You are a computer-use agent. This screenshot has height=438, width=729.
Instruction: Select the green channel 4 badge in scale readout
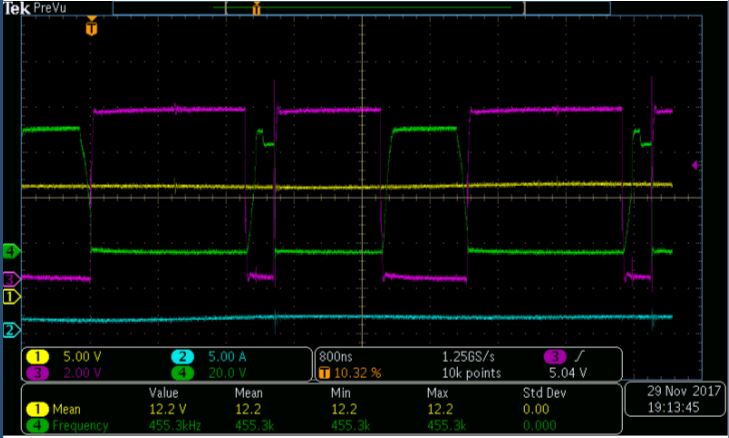point(183,373)
